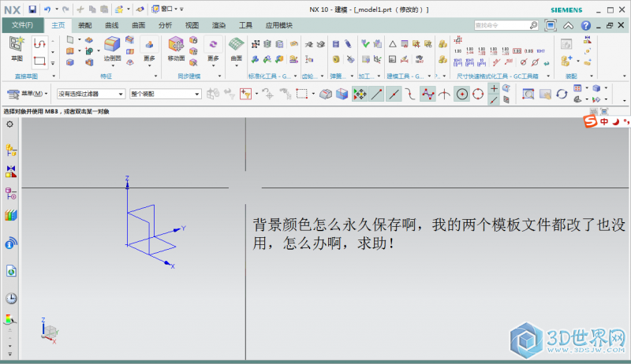Click the Datum Plane icon in 特征 group
Viewport: 631px width, 364px height.
coord(70,39)
